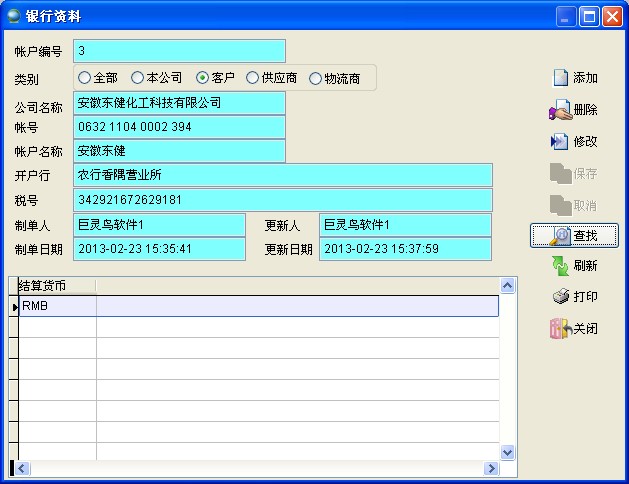
Task: Choose the 供应商 radio button
Action: click(253, 78)
